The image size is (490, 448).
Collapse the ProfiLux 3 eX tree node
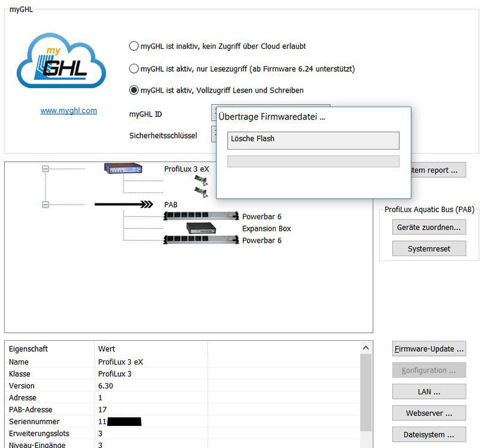point(45,169)
